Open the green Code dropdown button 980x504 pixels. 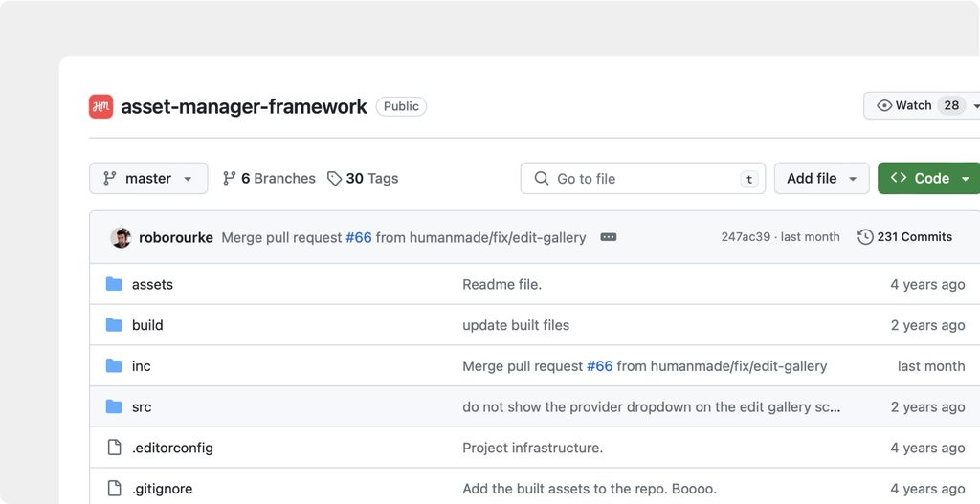[x=929, y=179]
